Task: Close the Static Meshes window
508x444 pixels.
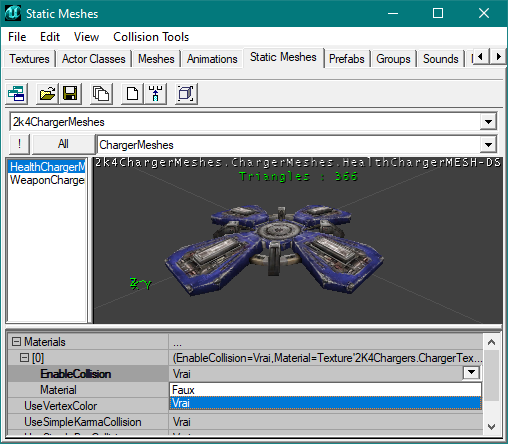Action: [484, 13]
